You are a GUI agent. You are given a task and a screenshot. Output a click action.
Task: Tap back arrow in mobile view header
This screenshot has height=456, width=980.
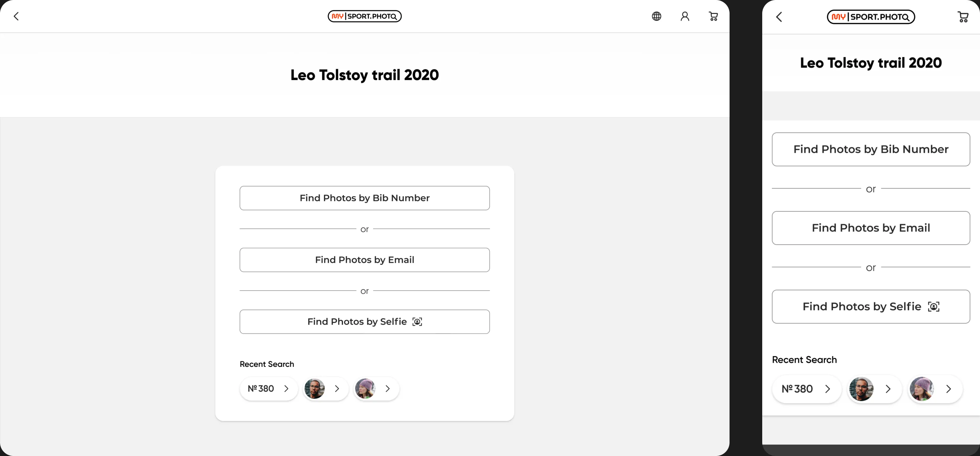pyautogui.click(x=779, y=17)
